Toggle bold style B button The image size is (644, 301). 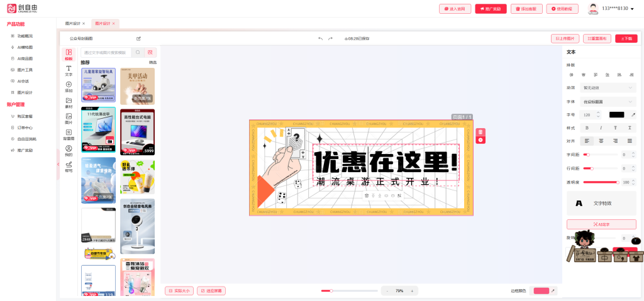coord(587,128)
